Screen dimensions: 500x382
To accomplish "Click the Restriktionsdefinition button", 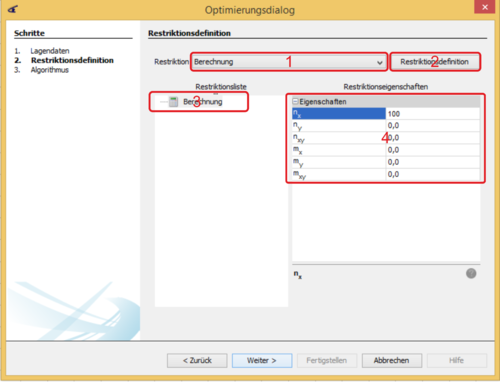I will pos(434,62).
